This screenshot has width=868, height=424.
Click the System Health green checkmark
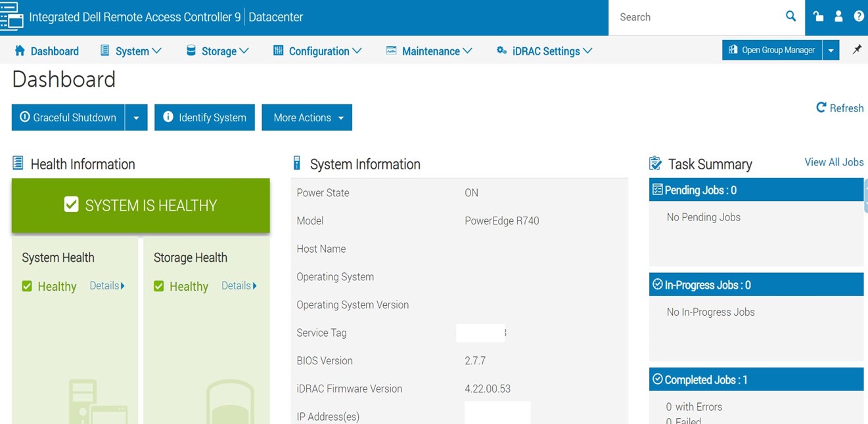tap(27, 286)
